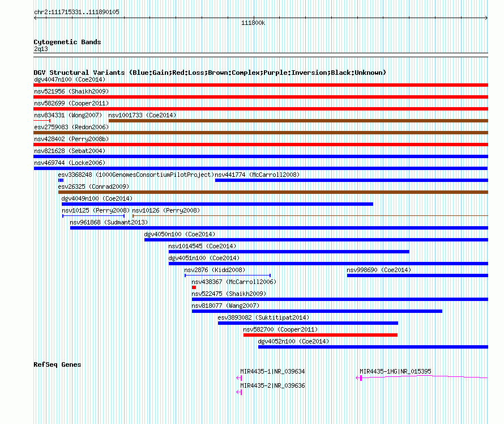The height and width of the screenshot is (424, 504).
Task: Click the ruler's left arrow end
Action: 35,18
